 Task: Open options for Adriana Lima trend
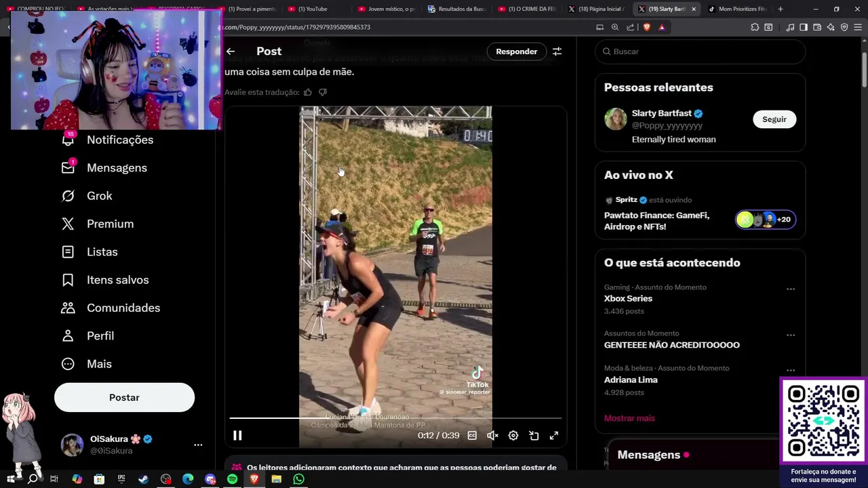click(x=791, y=370)
